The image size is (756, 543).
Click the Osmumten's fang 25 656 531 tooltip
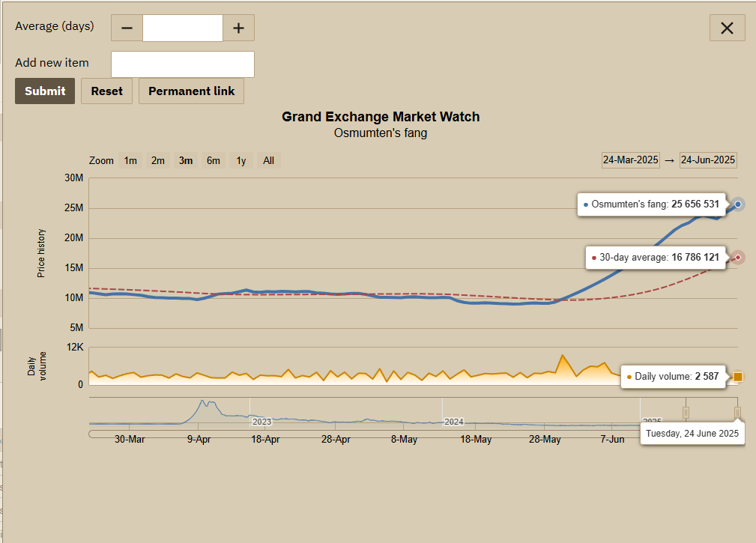point(653,204)
